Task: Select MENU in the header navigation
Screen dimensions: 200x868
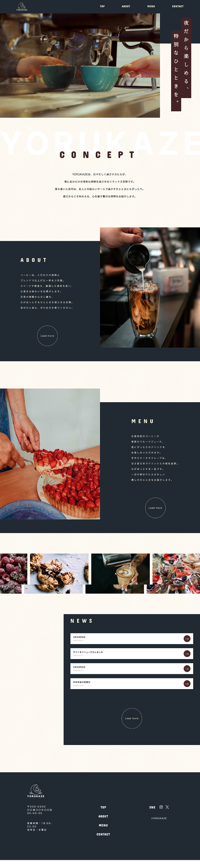Action: coord(151,6)
